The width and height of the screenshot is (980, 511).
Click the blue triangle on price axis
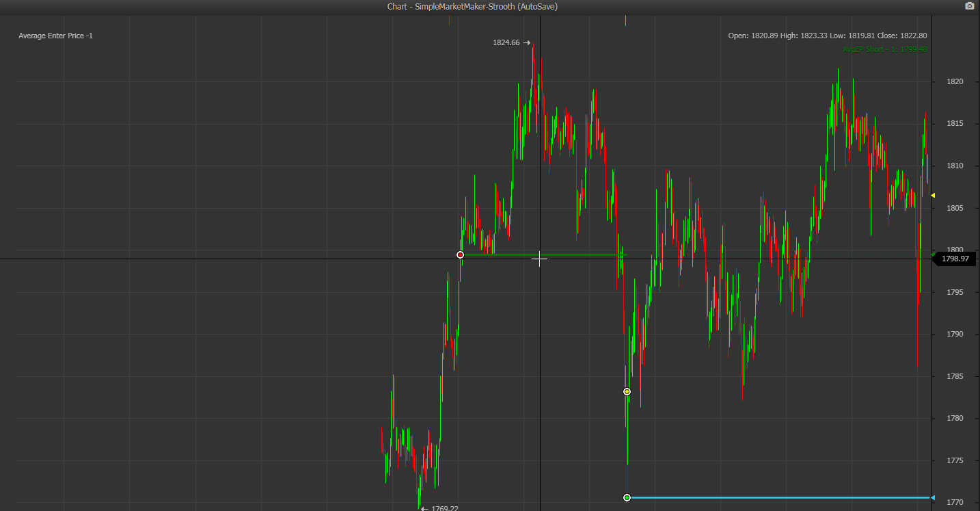[x=933, y=497]
